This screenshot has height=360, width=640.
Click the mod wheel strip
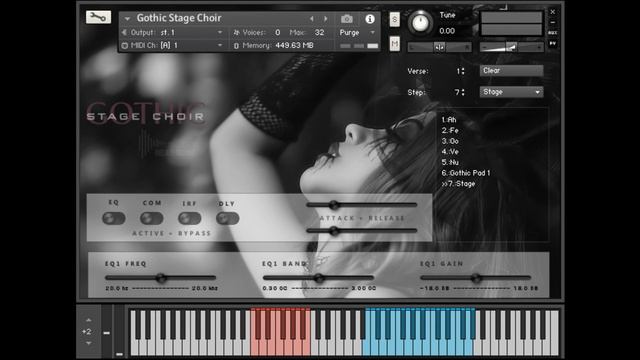[x=119, y=331]
